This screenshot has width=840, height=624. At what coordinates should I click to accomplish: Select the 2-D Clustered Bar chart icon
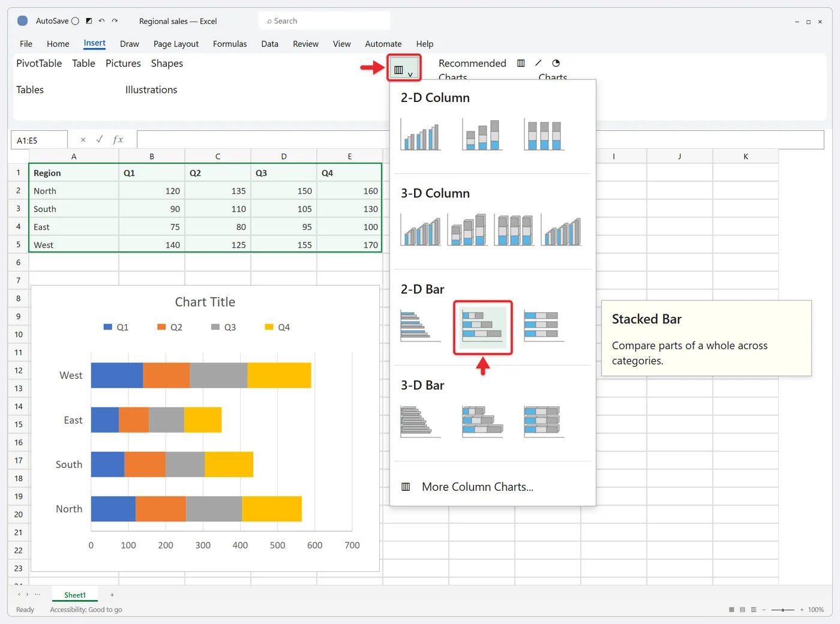[420, 326]
